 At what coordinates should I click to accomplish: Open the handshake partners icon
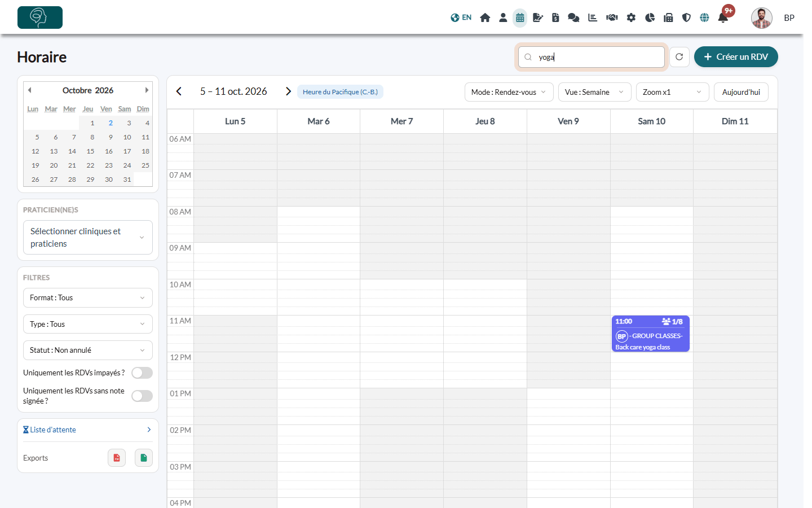point(612,17)
